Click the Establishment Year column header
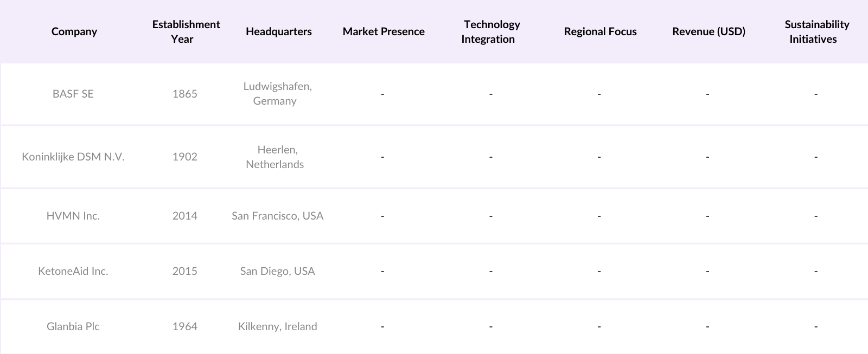The width and height of the screenshot is (868, 354). pyautogui.click(x=186, y=31)
